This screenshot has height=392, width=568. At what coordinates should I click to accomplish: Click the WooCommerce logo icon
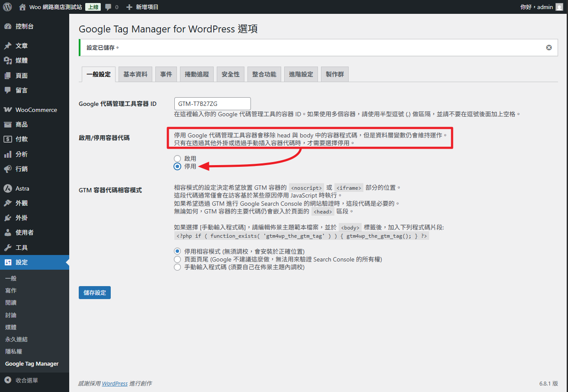(8, 110)
